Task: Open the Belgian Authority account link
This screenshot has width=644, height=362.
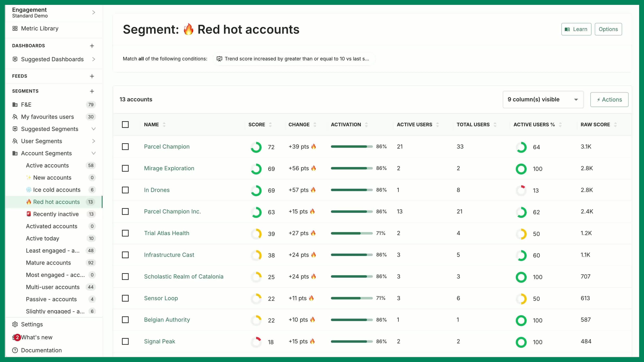Action: 167,320
